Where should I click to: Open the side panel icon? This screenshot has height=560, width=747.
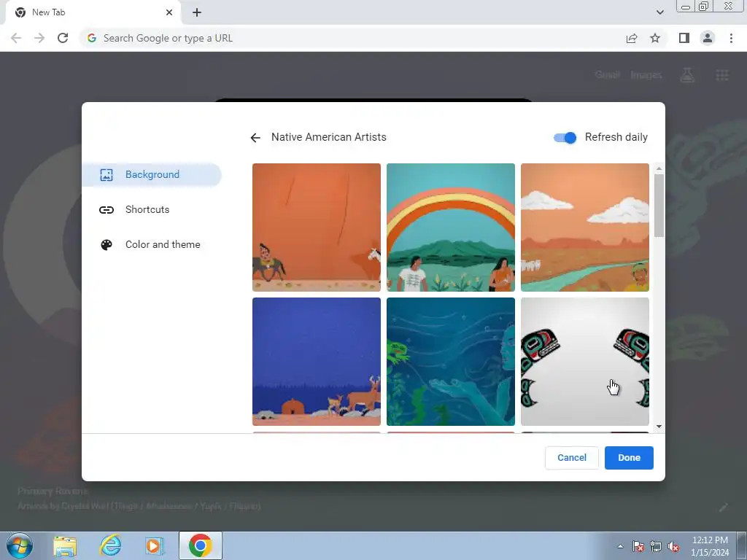(684, 38)
